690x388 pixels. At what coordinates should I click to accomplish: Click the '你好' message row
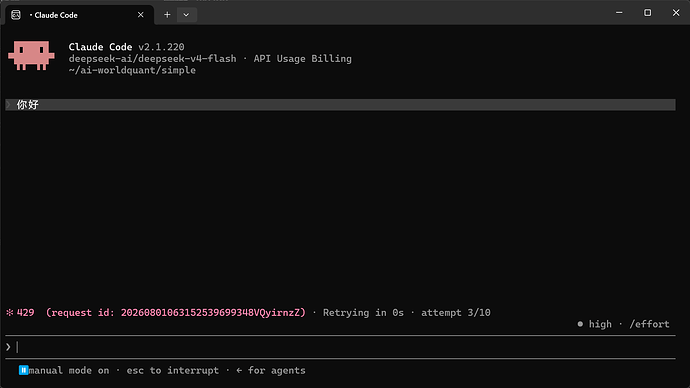pos(340,105)
